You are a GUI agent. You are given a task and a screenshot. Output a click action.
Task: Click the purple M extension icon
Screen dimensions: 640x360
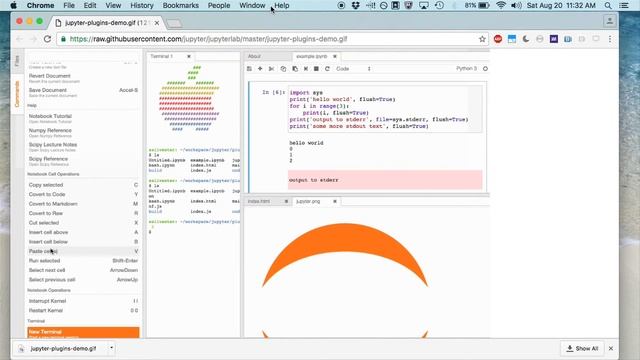click(x=554, y=39)
